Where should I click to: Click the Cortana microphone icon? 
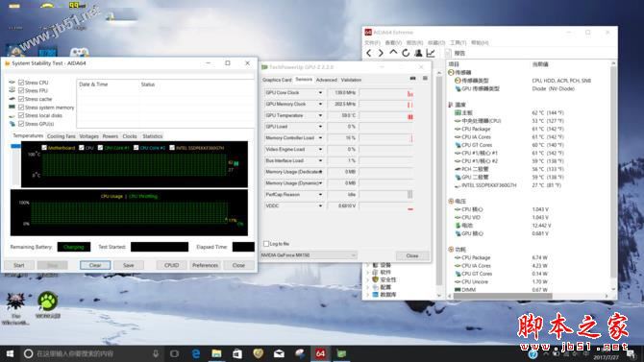point(156,353)
